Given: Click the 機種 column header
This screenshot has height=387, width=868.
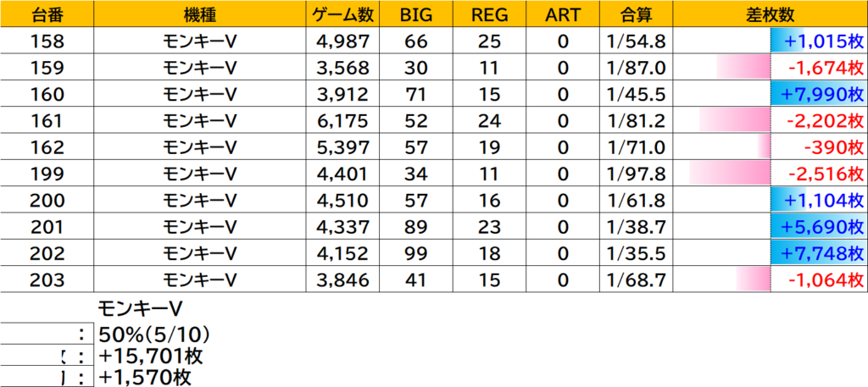Looking at the screenshot, I should click(199, 14).
